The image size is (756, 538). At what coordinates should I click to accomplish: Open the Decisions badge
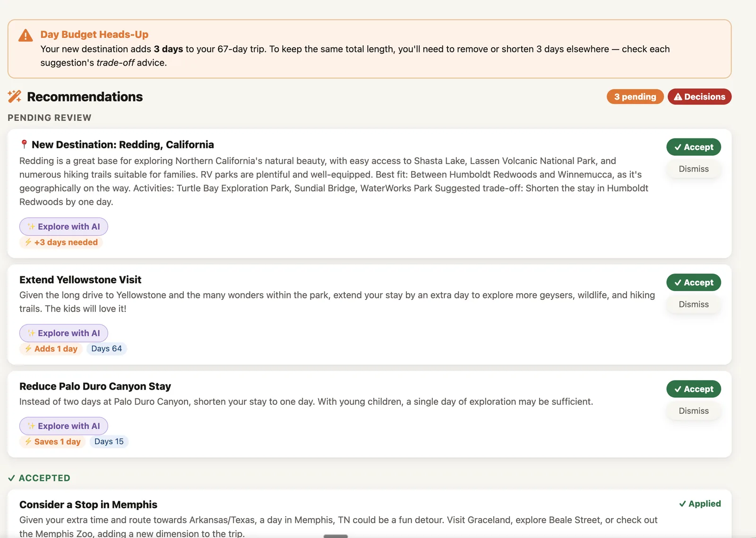click(699, 97)
